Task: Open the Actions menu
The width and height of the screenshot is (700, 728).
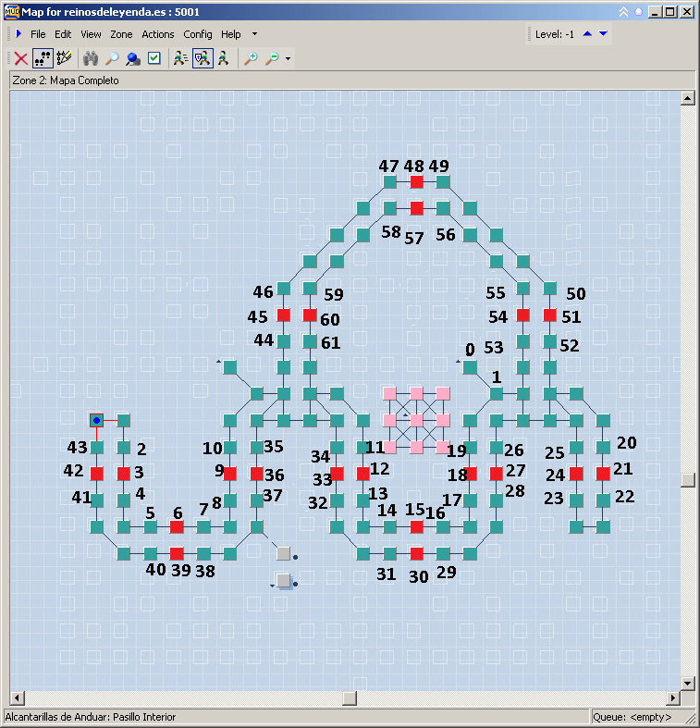Action: [158, 34]
